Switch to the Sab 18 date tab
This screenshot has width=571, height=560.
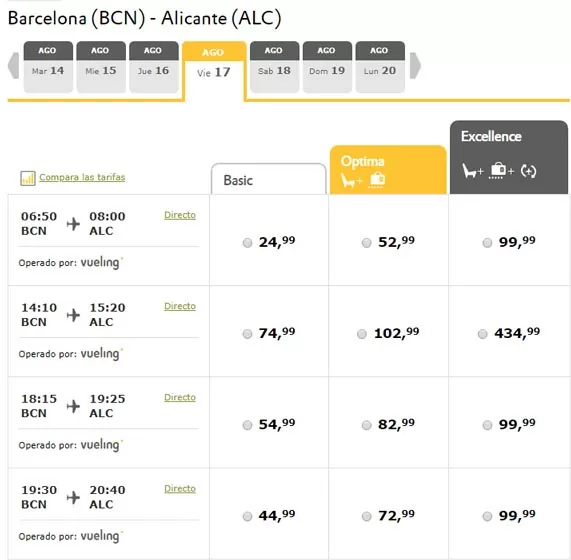(x=275, y=67)
